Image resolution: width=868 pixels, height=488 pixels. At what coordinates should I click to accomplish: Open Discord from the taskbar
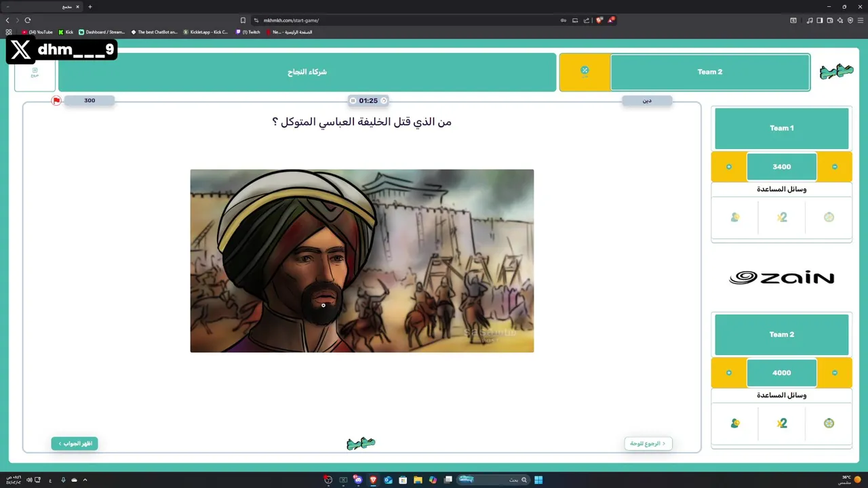pos(359,480)
